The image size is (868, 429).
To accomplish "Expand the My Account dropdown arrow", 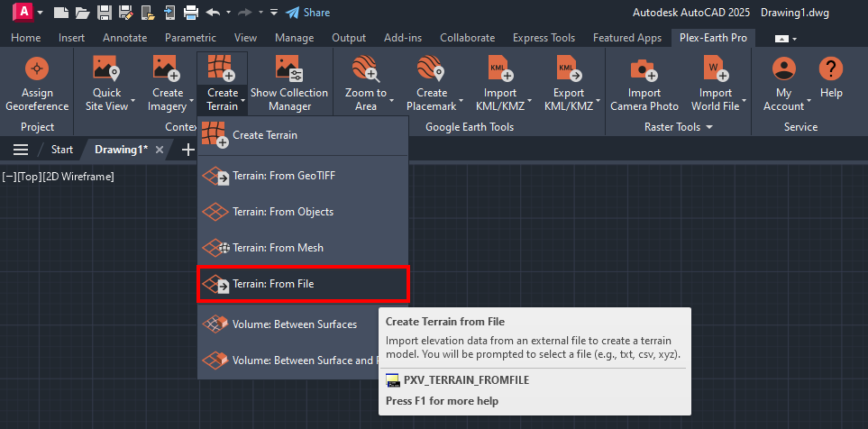I will [809, 100].
